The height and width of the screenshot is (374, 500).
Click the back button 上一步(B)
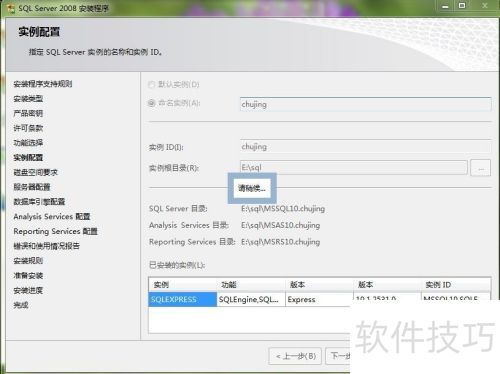(295, 356)
